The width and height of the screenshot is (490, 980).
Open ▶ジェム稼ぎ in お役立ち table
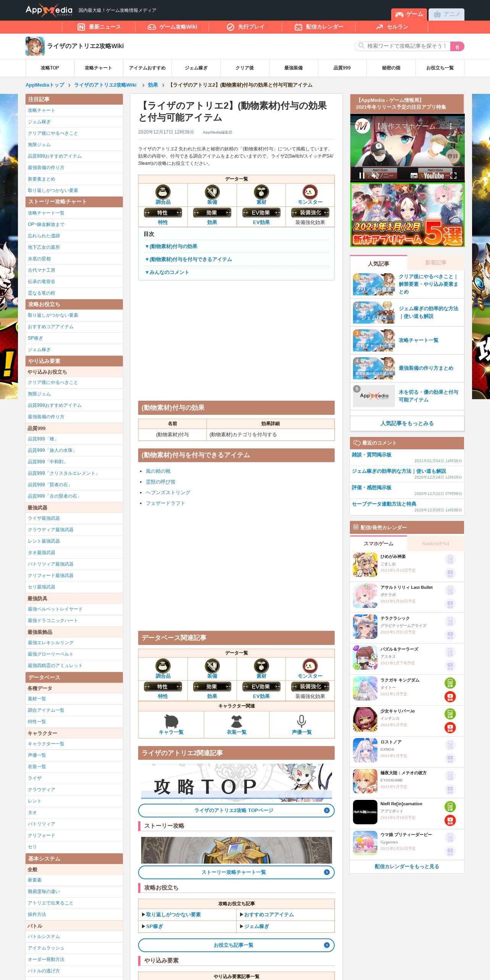tap(254, 926)
